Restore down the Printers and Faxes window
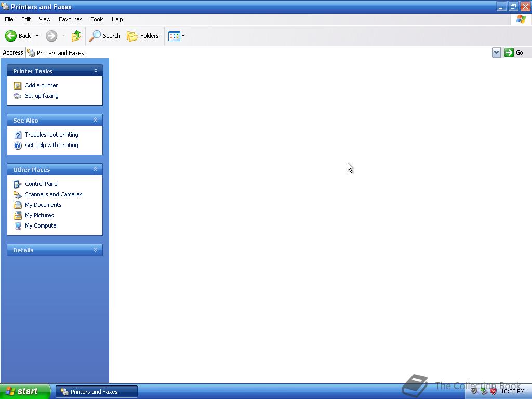Screen dimensions: 532x399 (x=513, y=6)
